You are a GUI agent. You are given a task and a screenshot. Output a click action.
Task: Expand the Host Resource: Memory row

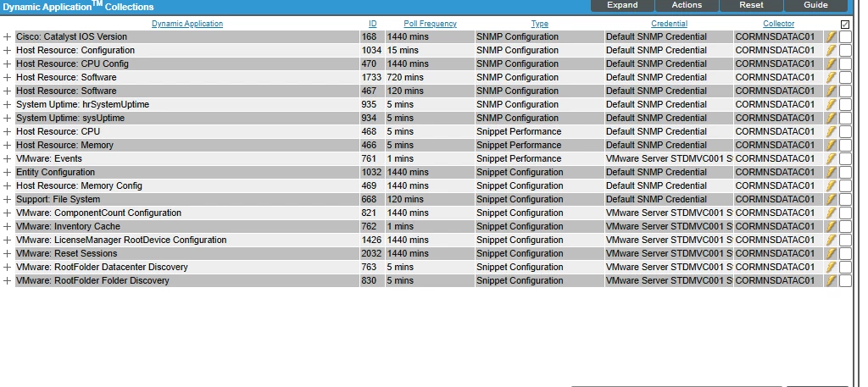click(x=7, y=146)
